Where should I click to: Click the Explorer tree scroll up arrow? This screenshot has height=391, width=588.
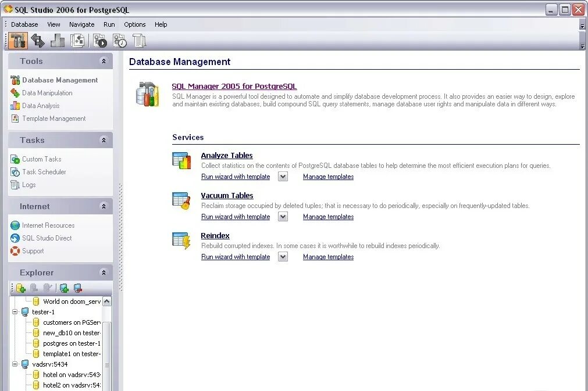coord(107,302)
